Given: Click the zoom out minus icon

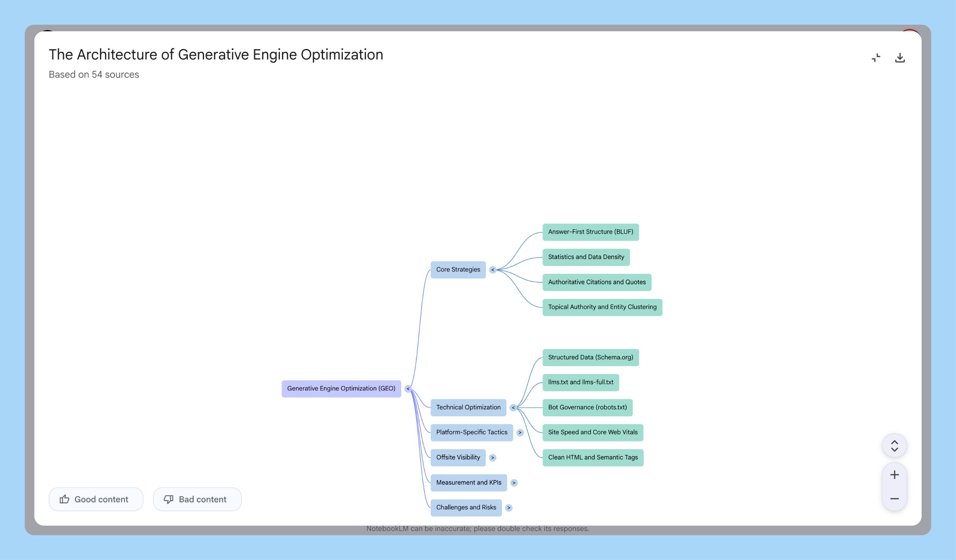Looking at the screenshot, I should pos(894,499).
